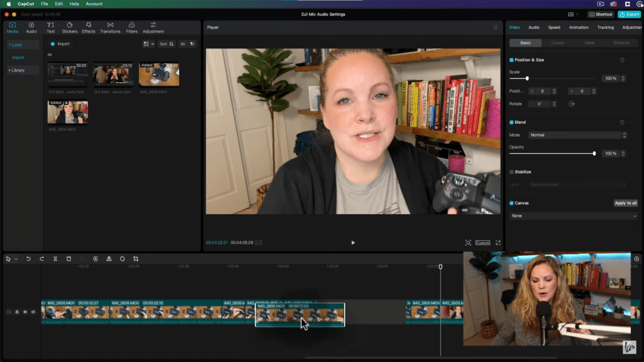Click the Export button
The width and height of the screenshot is (644, 362).
[629, 14]
